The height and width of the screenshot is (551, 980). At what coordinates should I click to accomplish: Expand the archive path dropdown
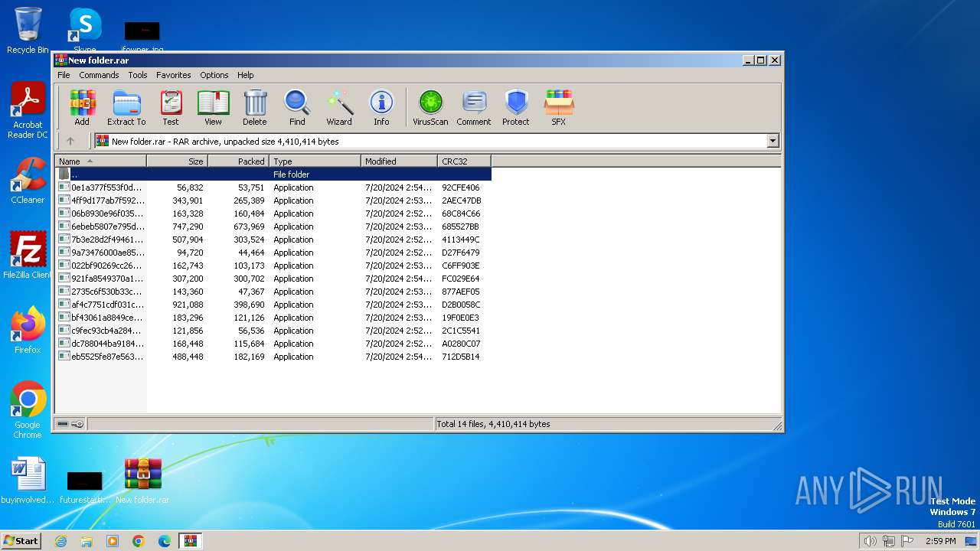[773, 141]
